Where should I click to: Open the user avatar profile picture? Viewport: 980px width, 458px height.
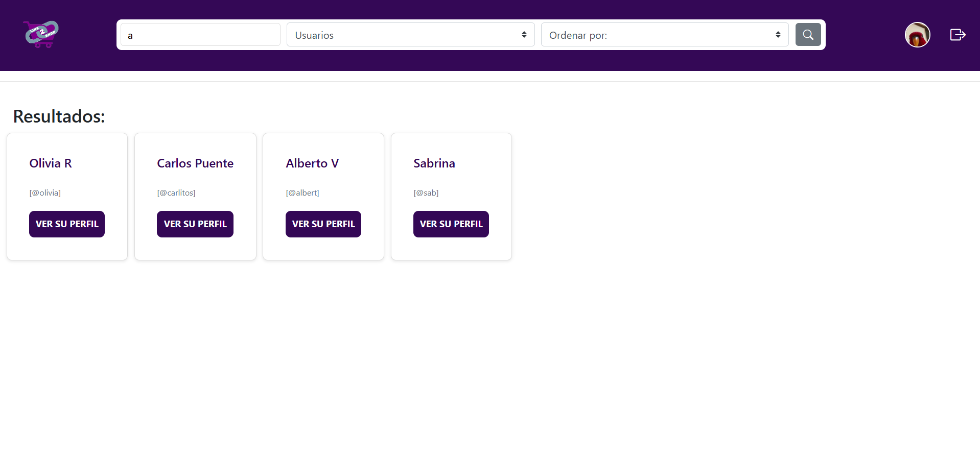point(917,35)
